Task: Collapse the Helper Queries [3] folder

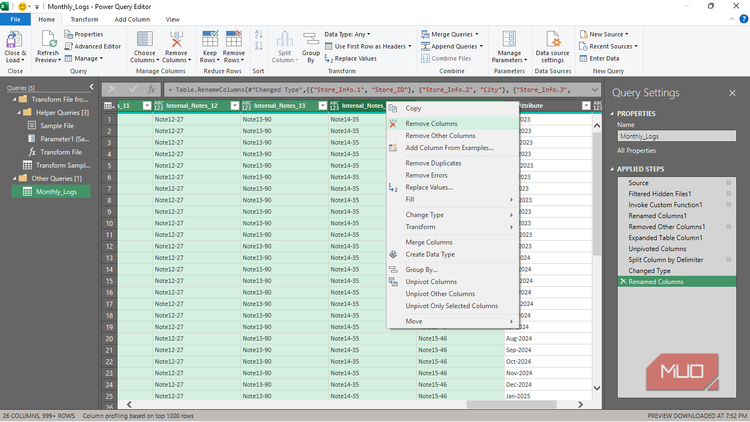Action: [x=19, y=112]
